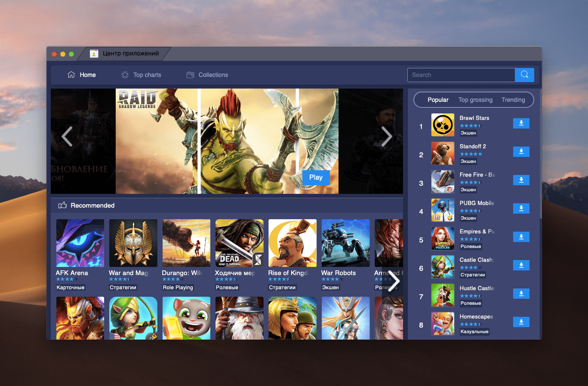The image size is (588, 386).
Task: Open War and Magic recommended game icon
Action: tap(133, 243)
